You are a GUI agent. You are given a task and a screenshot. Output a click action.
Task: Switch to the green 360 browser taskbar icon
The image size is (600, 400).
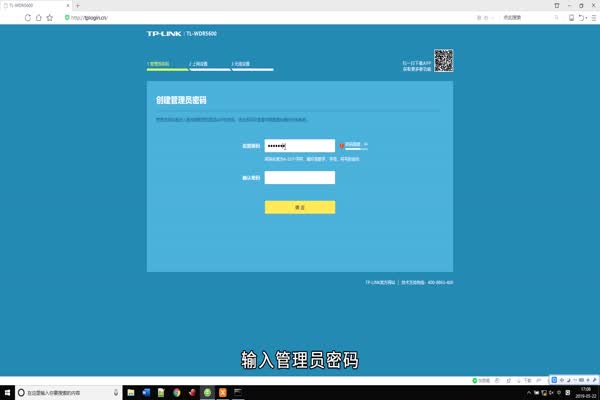pyautogui.click(x=207, y=393)
